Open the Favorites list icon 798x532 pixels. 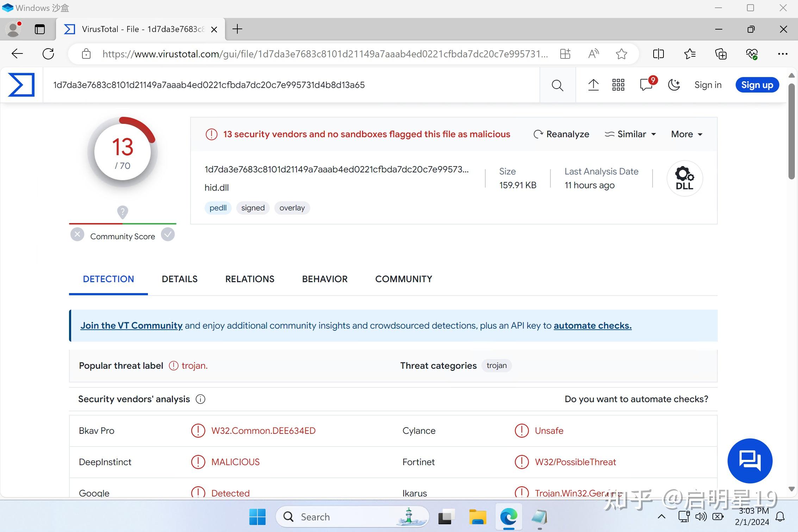(690, 54)
